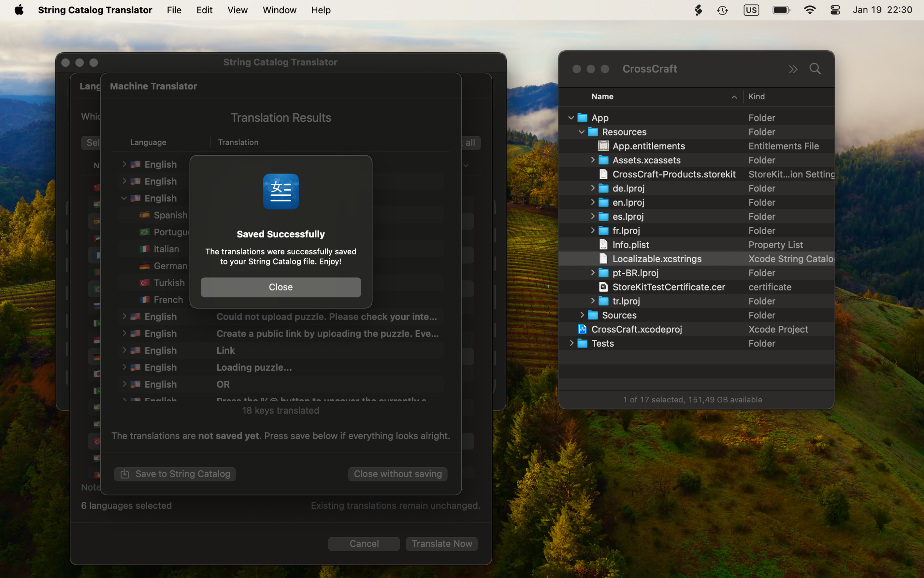Select the Info.plist file icon
The width and height of the screenshot is (924, 578).
[603, 244]
